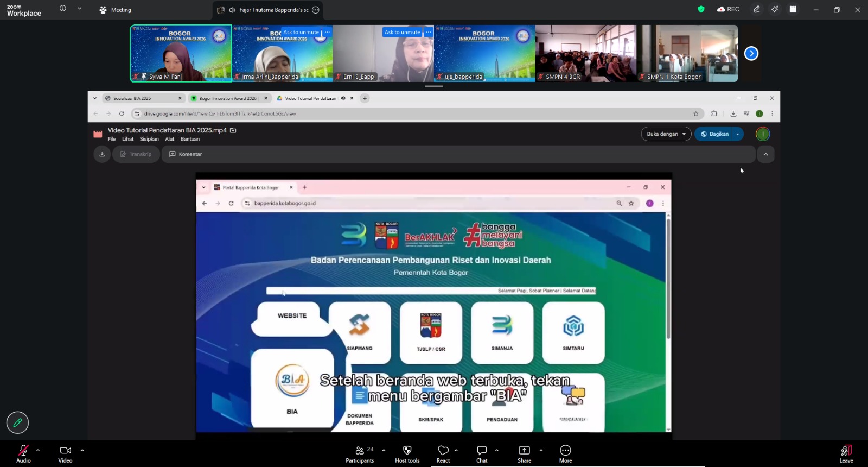Click the green security shield icon
Image resolution: width=868 pixels, height=467 pixels.
701,9
